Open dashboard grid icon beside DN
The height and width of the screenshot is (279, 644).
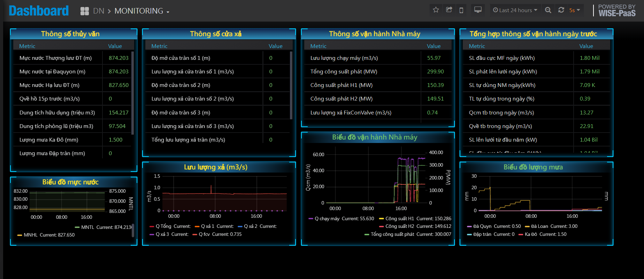point(85,11)
